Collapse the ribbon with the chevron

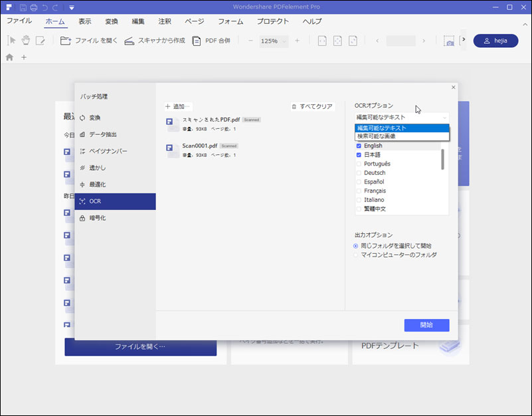tap(525, 25)
